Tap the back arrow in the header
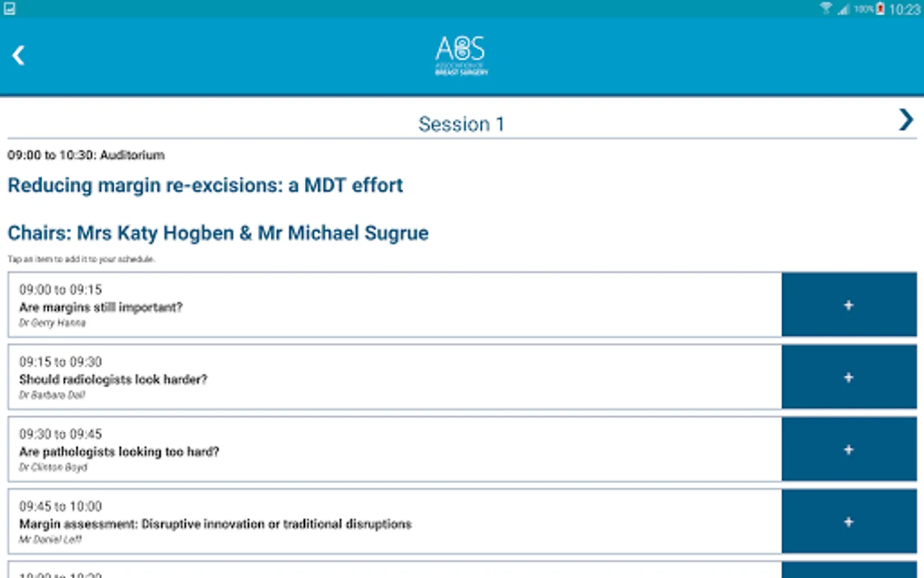924x578 pixels. (19, 55)
